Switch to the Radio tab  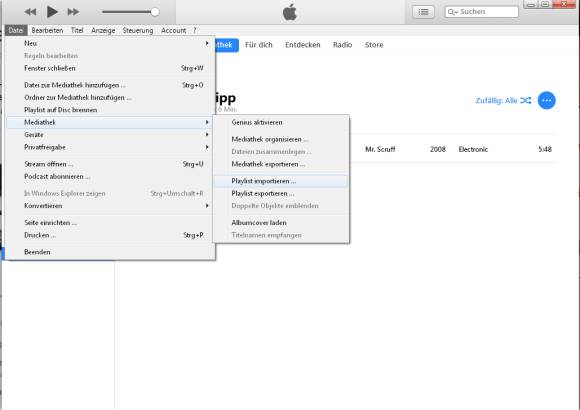click(x=342, y=45)
